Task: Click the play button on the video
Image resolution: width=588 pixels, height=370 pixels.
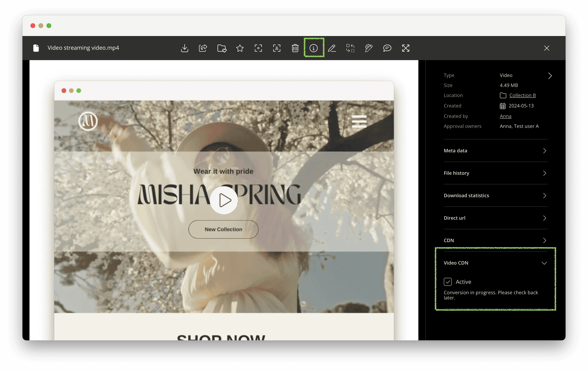Action: (x=223, y=200)
